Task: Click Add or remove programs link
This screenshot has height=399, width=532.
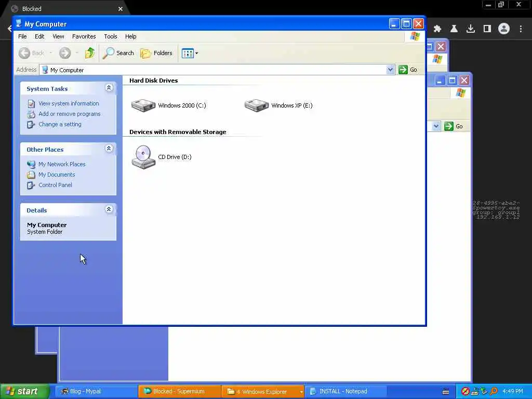Action: pyautogui.click(x=70, y=114)
